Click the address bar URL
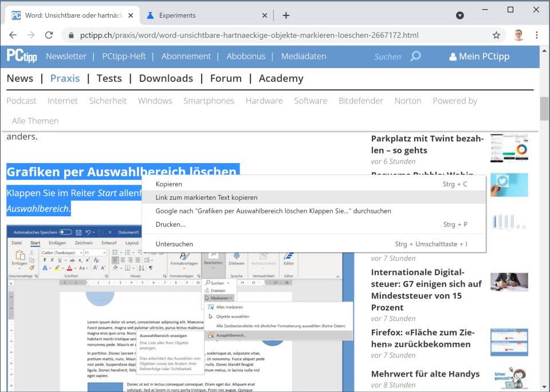 click(x=249, y=35)
